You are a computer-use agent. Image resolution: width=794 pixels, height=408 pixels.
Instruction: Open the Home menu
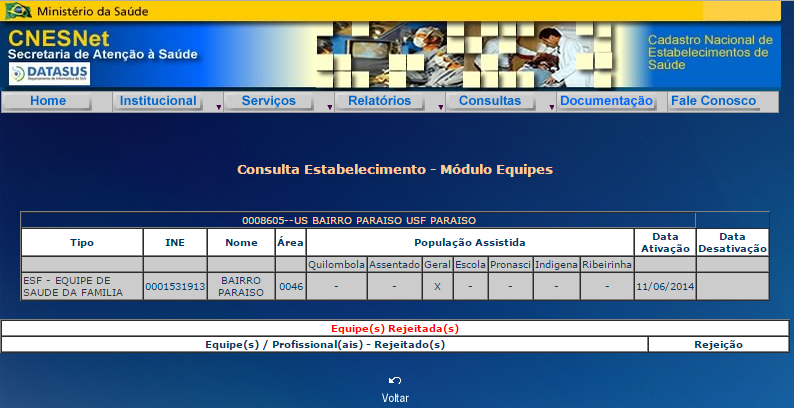(x=48, y=101)
